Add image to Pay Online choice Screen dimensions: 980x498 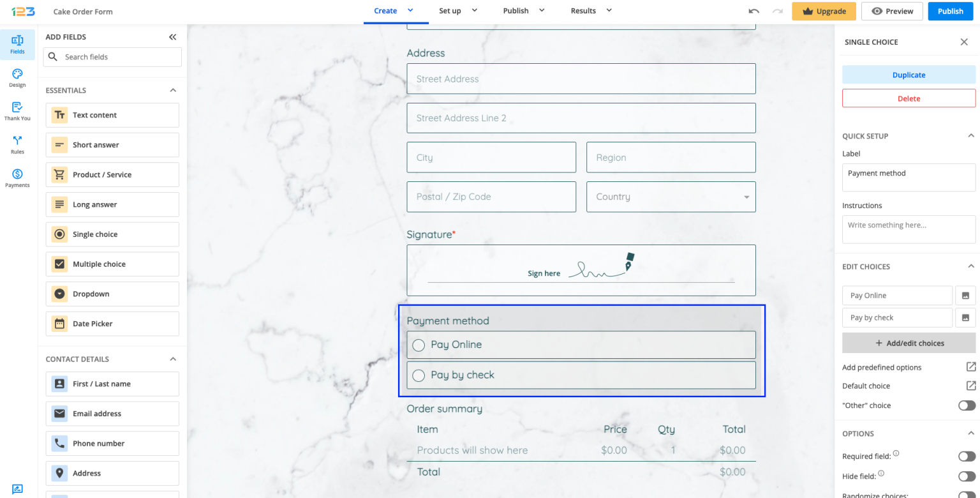coord(965,296)
